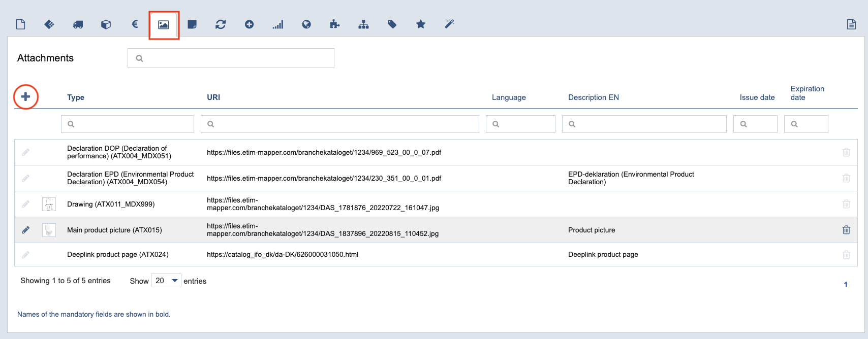The image size is (868, 339).
Task: Delete the Declaration EPD attachment
Action: click(x=846, y=178)
